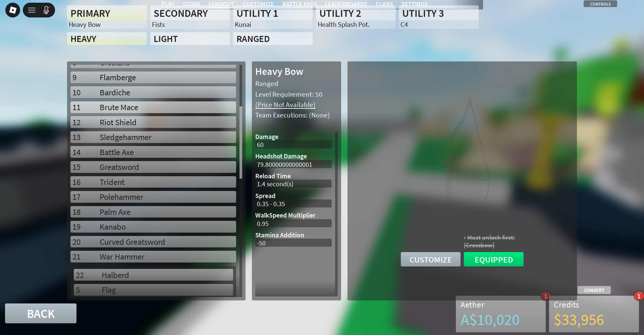Open the CUSTOMIZE menu at top
The height and width of the screenshot is (335, 644).
click(258, 4)
